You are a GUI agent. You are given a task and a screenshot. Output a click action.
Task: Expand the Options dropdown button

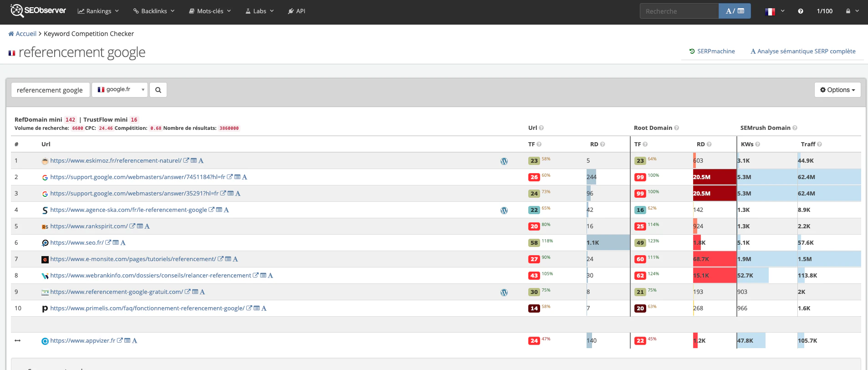(x=837, y=90)
